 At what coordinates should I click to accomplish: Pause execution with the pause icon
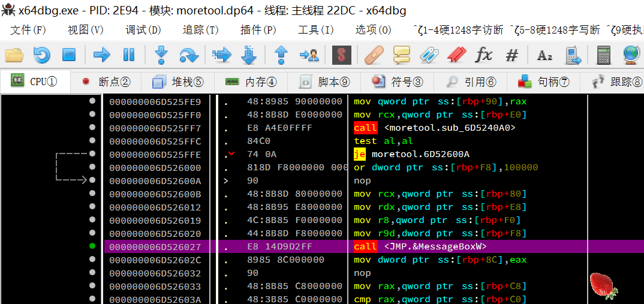[129, 55]
